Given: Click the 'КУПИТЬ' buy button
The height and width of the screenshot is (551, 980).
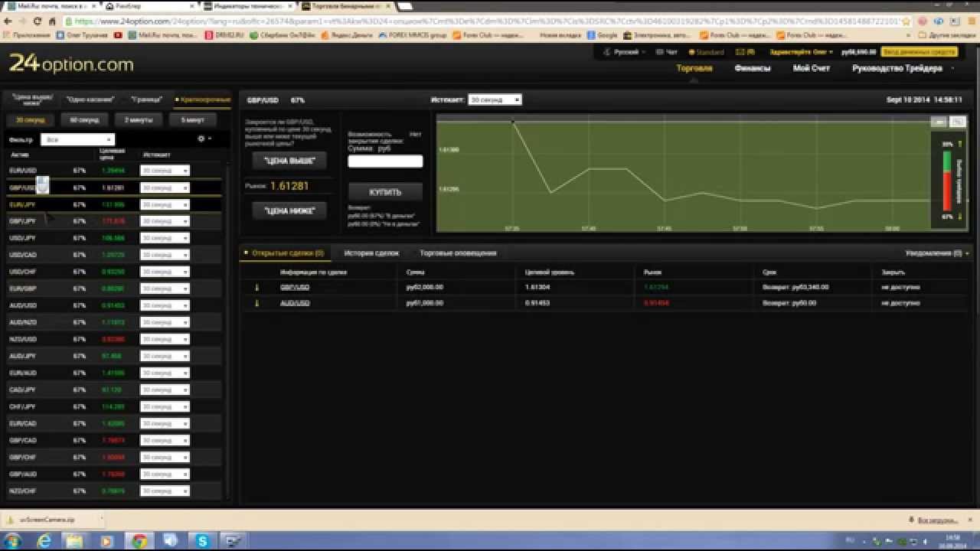Looking at the screenshot, I should [385, 191].
